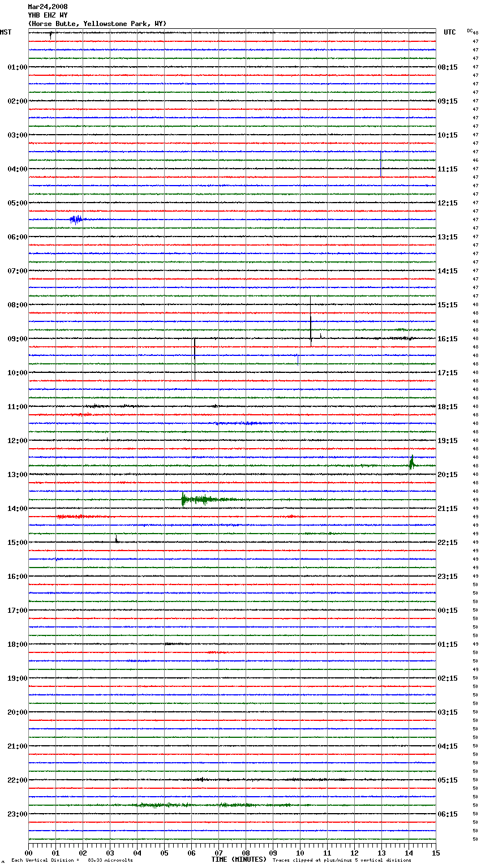
Task: Select the 13:00 MST row label
Action: click(x=18, y=475)
